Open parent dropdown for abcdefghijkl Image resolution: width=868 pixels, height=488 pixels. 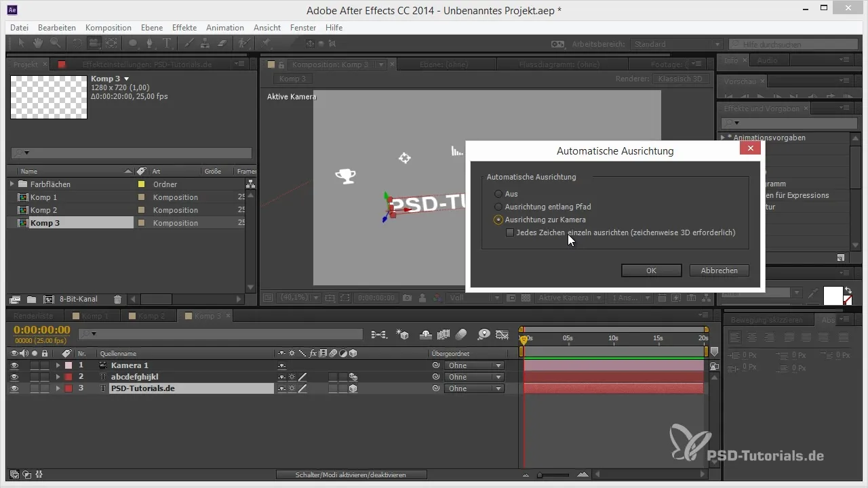[x=474, y=377]
